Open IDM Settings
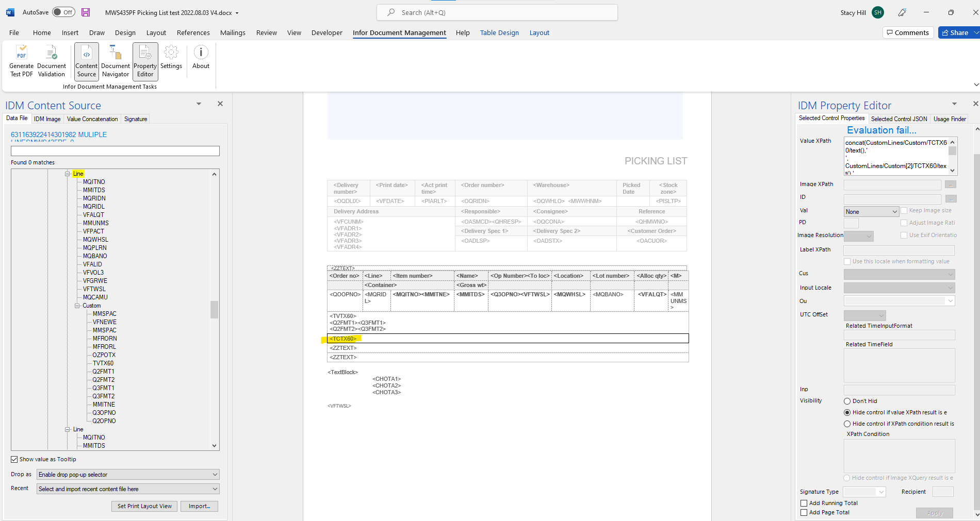Screen dimensions: 980x521 click(x=171, y=57)
